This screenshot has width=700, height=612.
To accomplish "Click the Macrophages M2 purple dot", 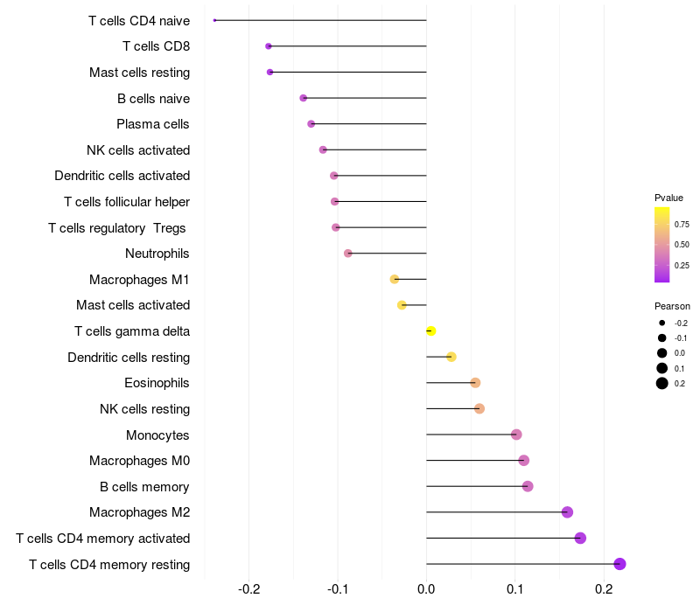I will [x=567, y=512].
